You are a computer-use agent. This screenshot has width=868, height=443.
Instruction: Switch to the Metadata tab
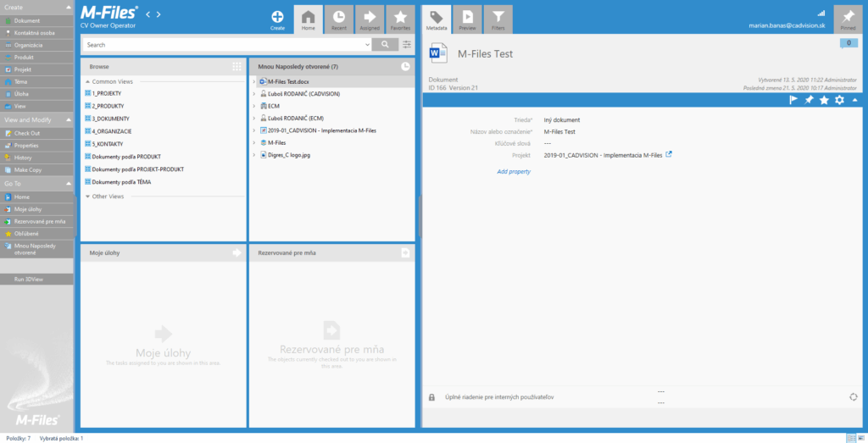pyautogui.click(x=437, y=20)
